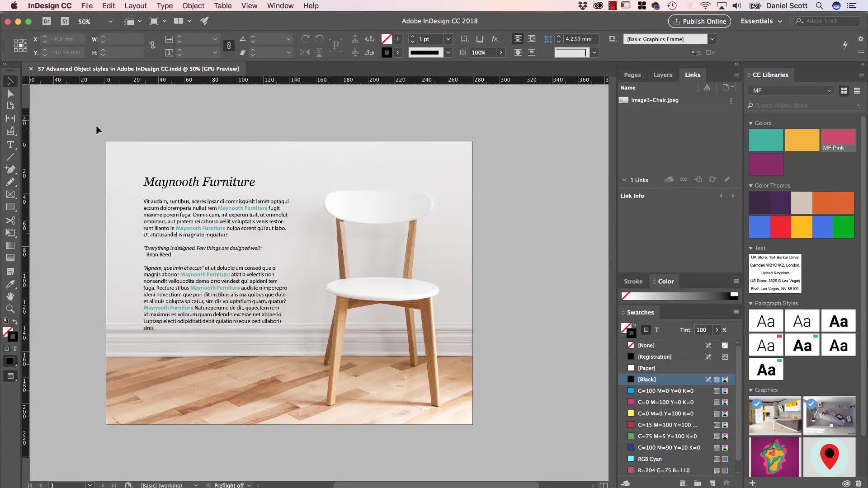Click the MF Pink library color
Screen dimensions: 868x488
(838, 140)
